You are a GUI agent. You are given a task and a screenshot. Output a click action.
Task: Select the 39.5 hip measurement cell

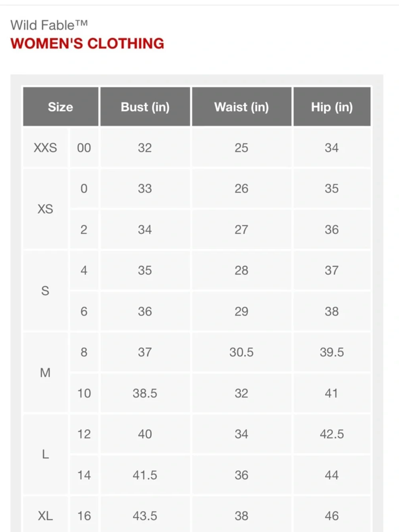point(332,352)
